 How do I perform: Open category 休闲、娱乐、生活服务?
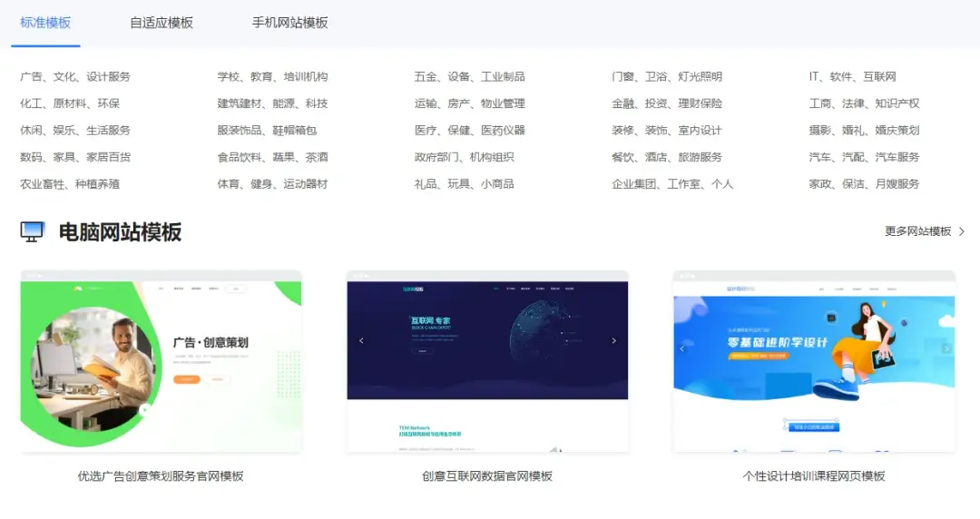pos(75,131)
